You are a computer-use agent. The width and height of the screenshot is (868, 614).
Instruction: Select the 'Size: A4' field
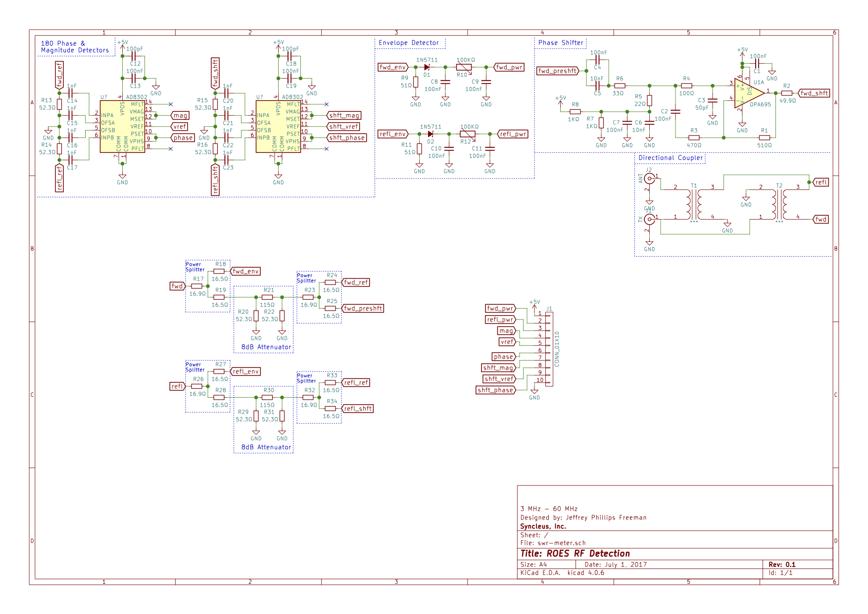[x=533, y=565]
